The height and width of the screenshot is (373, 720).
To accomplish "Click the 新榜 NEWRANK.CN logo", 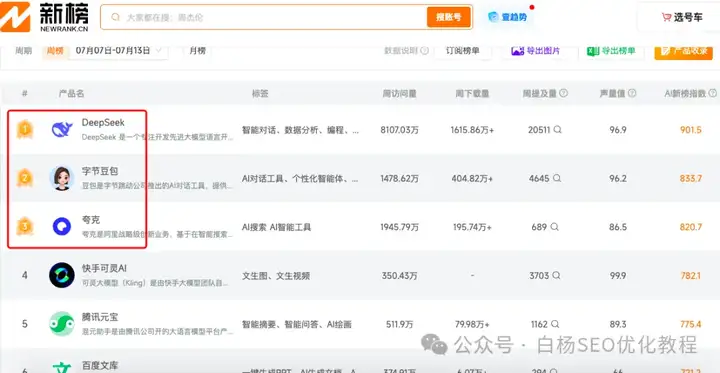I will pyautogui.click(x=45, y=17).
